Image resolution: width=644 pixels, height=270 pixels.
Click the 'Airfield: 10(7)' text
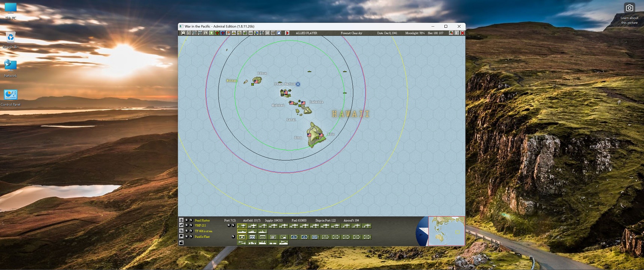click(x=252, y=220)
